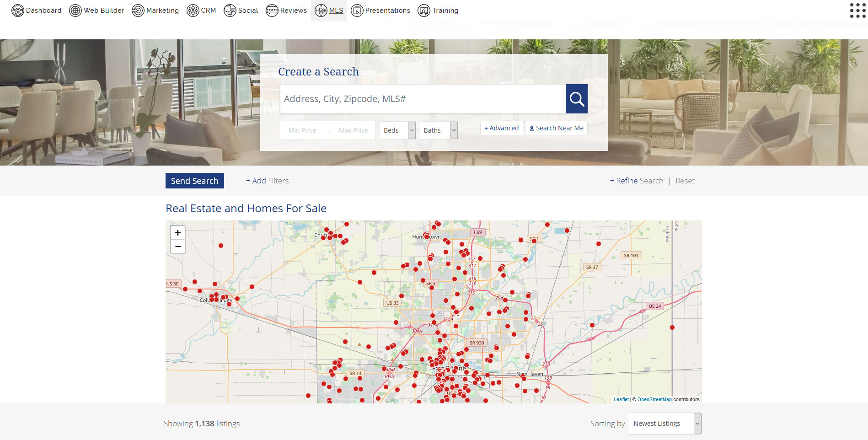Click the Create a Search heading
Image resolution: width=868 pixels, height=440 pixels.
319,72
